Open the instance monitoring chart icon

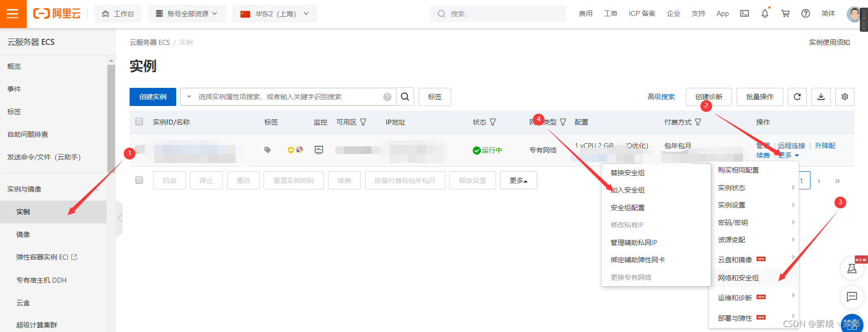(x=319, y=150)
